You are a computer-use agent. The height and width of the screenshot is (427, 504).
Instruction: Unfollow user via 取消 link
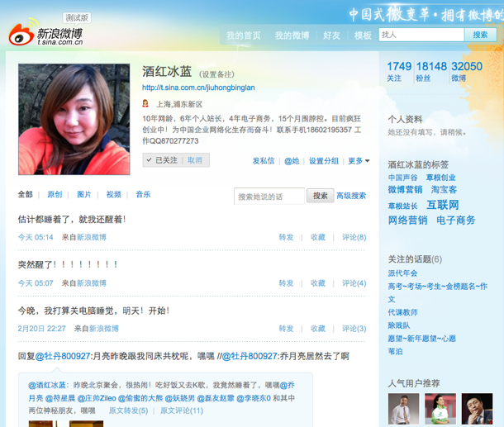(194, 160)
